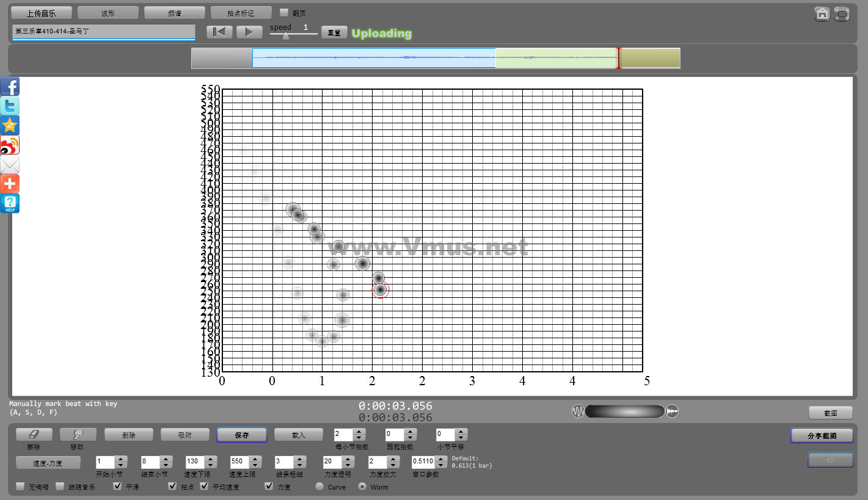
Task: Enable the 翻页 page-flip checkbox
Action: 283,12
